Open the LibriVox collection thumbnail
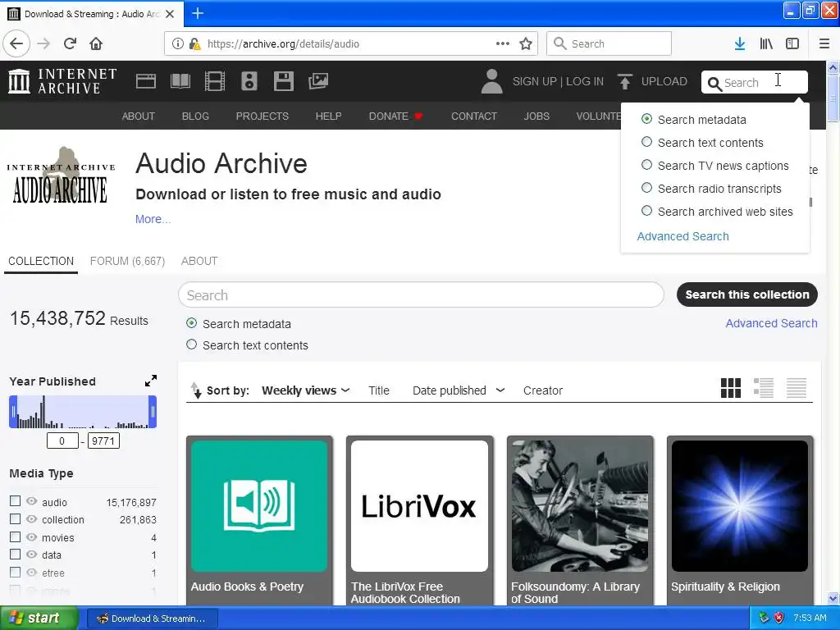 419,505
